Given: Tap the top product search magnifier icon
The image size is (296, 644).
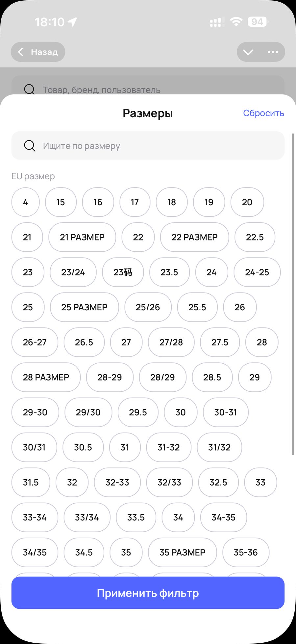Looking at the screenshot, I should click(x=30, y=89).
